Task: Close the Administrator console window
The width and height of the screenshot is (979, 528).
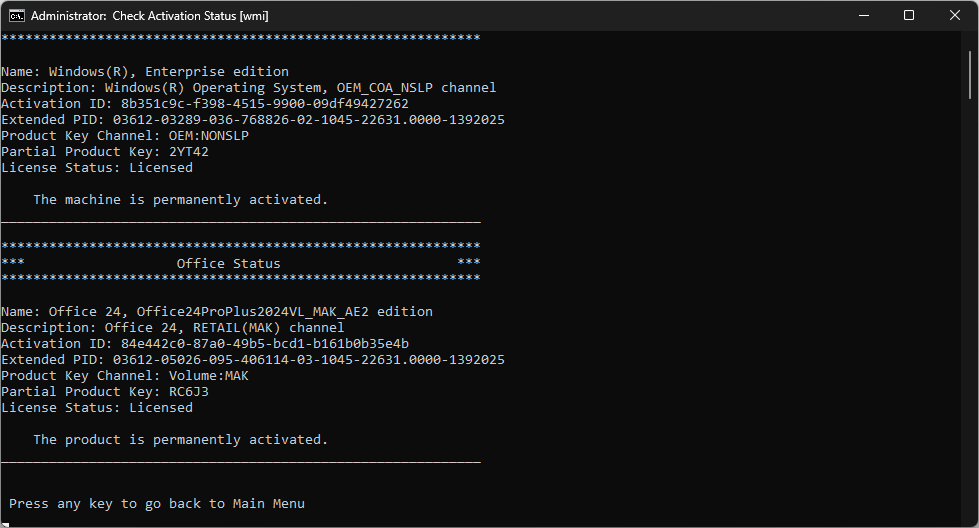Action: (x=955, y=16)
